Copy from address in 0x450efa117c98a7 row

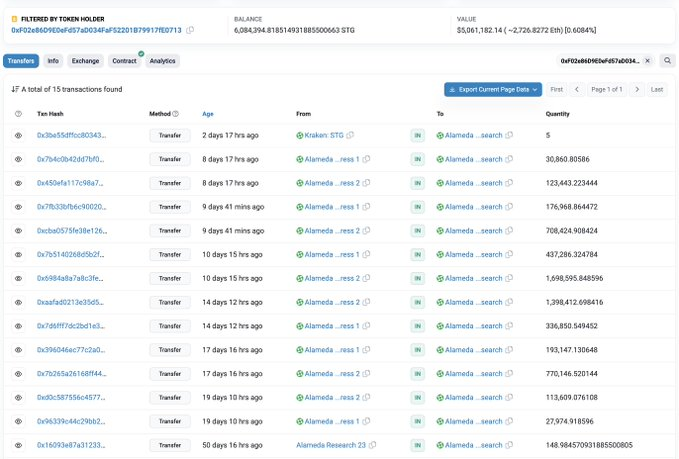point(366,183)
